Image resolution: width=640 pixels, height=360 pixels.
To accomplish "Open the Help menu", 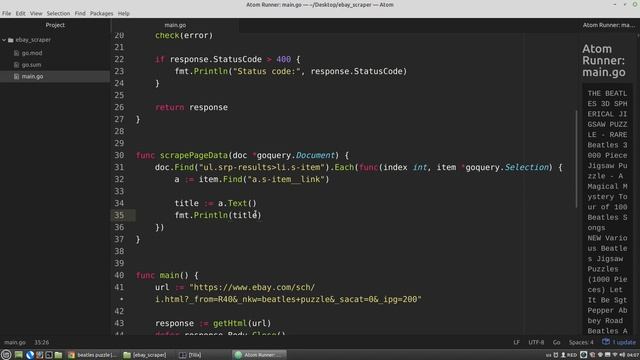I will click(123, 13).
